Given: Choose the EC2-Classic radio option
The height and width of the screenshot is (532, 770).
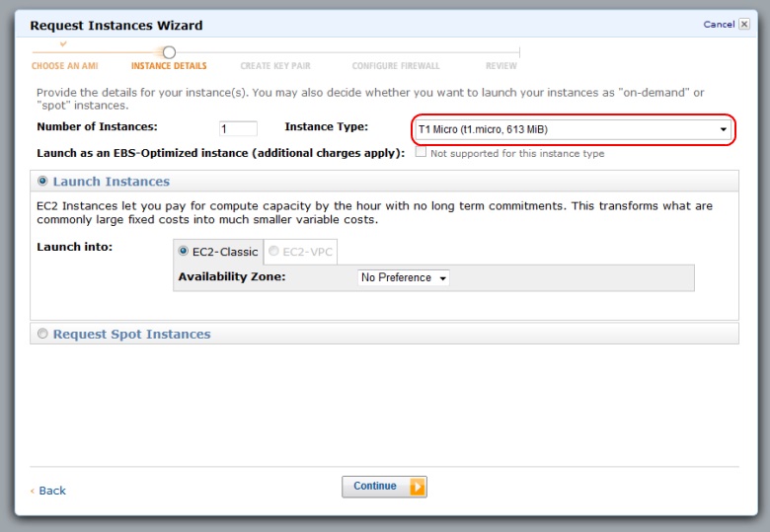Looking at the screenshot, I should tap(184, 251).
